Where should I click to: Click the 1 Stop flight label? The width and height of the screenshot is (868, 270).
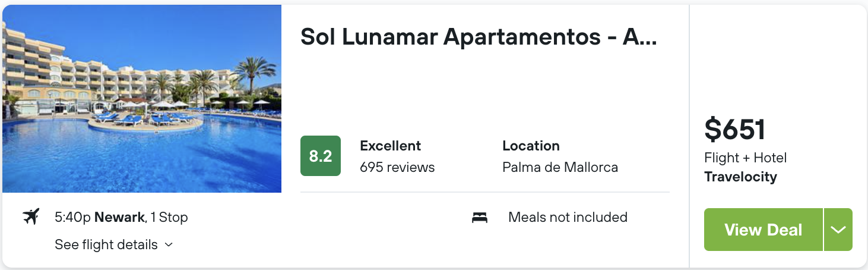coord(169,217)
